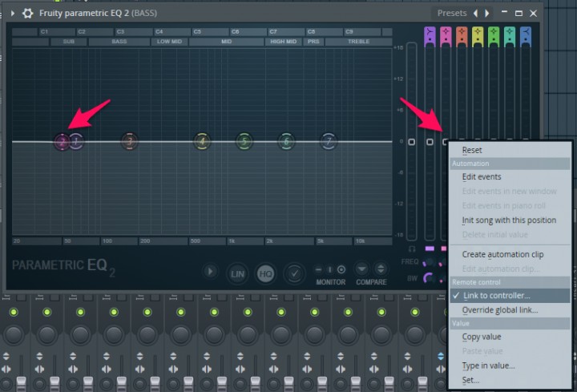Go to next preset with right arrow
The width and height of the screenshot is (577, 392).
point(487,14)
